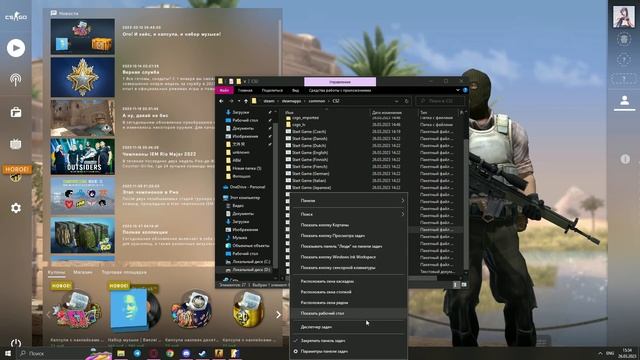640x360 pixels.
Task: Switch Explorer to details view icon
Action: [456, 284]
